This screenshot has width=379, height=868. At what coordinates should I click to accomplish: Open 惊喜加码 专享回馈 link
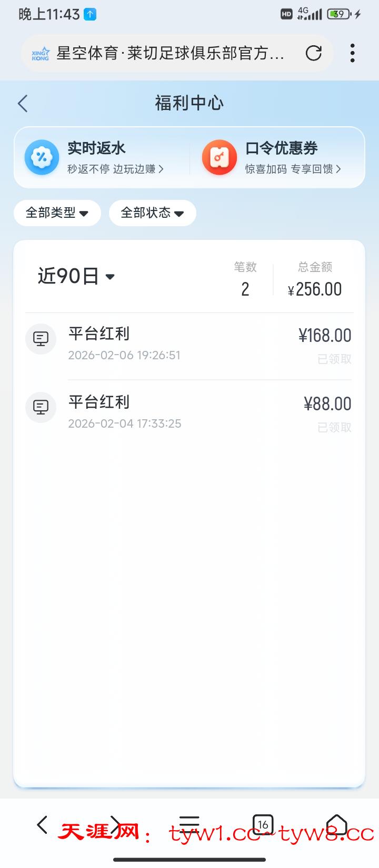click(293, 169)
